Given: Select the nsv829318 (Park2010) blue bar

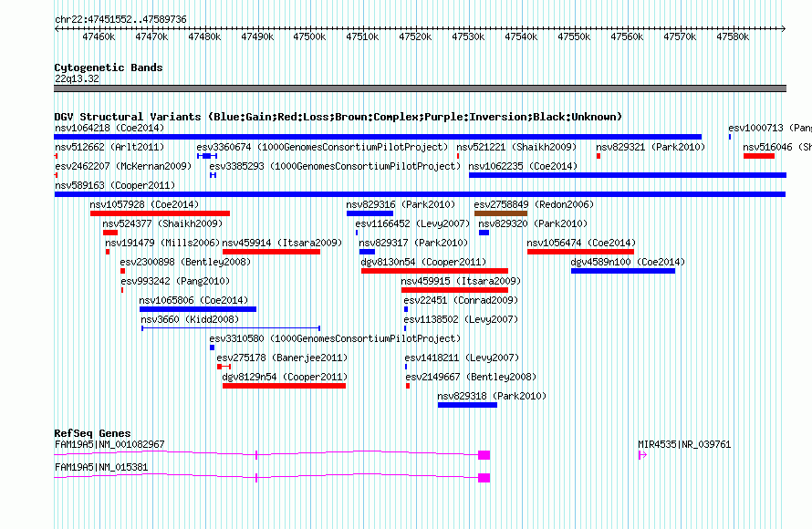Looking at the screenshot, I should pos(468,405).
